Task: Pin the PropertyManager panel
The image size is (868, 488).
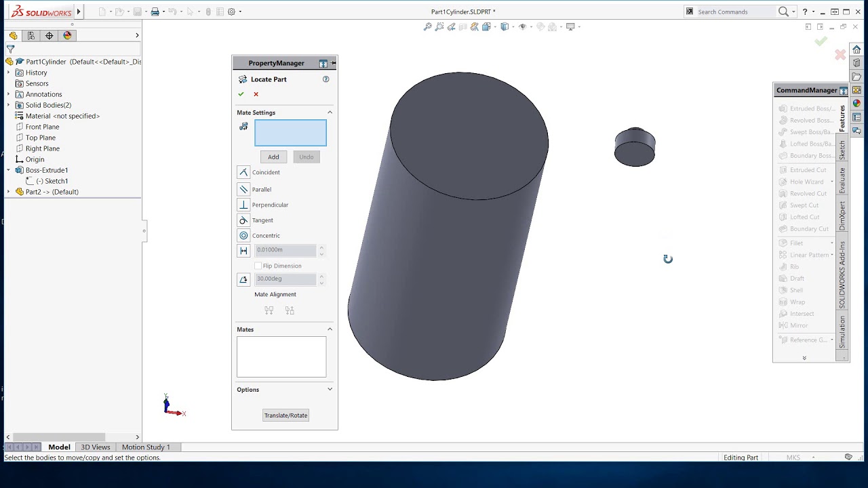Action: (x=334, y=63)
